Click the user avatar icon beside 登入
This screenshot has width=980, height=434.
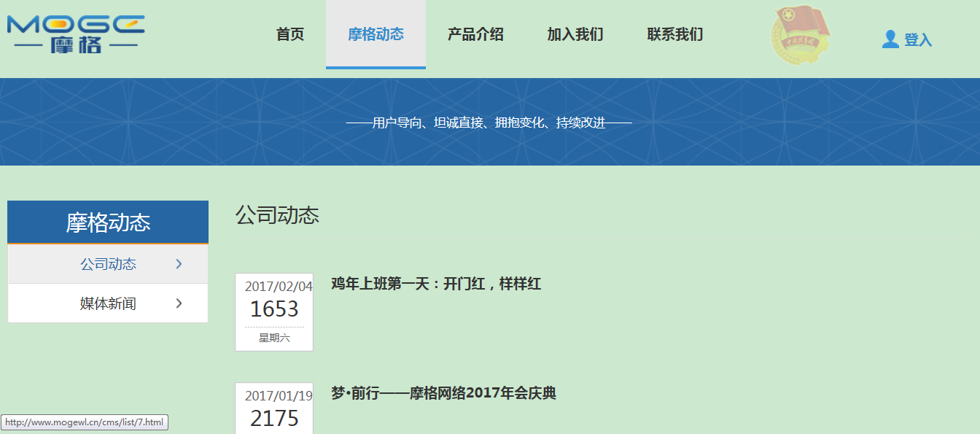[890, 39]
